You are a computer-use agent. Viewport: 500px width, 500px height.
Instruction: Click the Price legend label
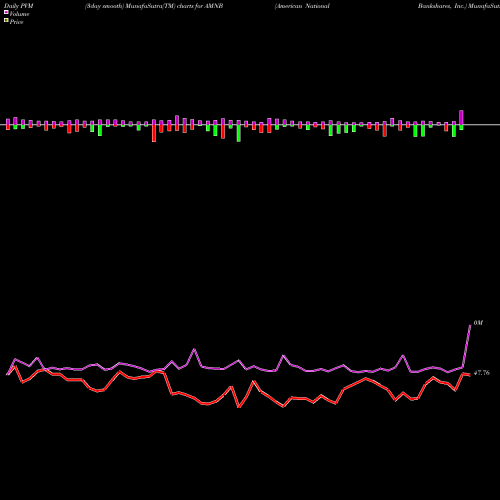point(16,22)
